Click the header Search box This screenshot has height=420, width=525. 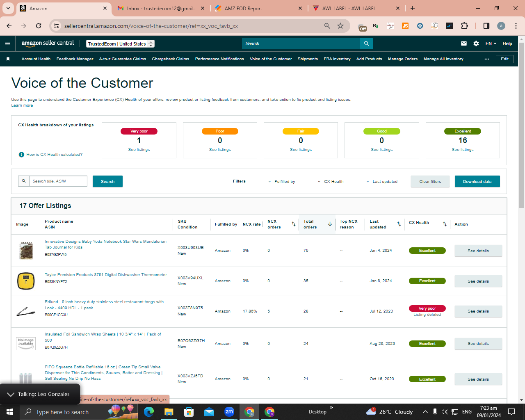pos(301,43)
